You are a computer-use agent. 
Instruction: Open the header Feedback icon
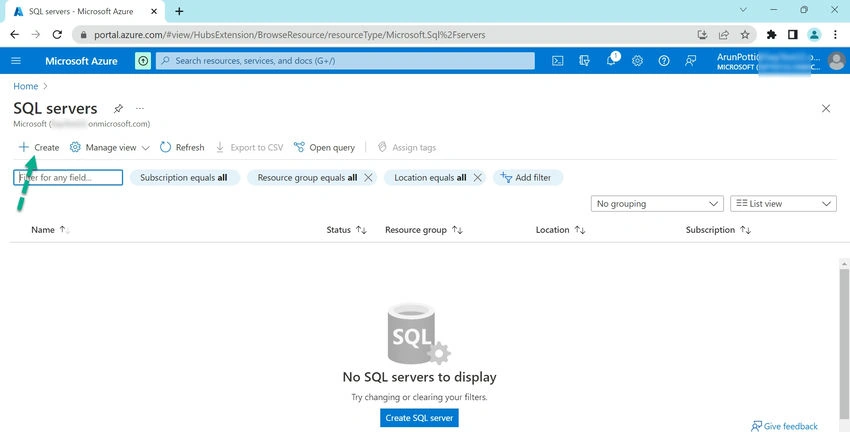coord(691,61)
